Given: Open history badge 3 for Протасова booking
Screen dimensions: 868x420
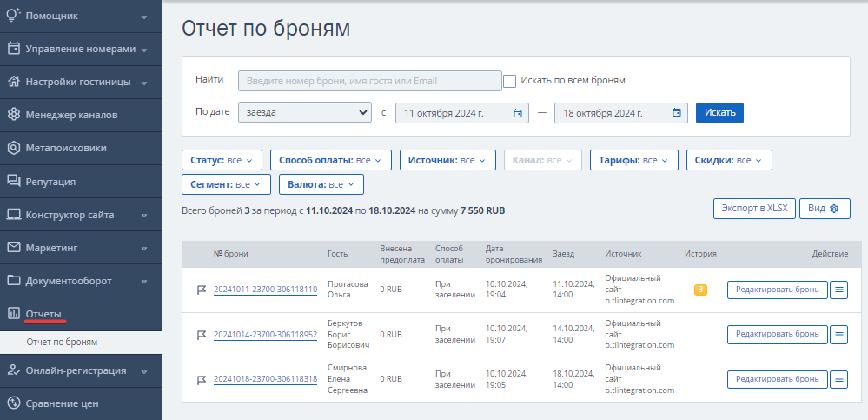Looking at the screenshot, I should [700, 290].
